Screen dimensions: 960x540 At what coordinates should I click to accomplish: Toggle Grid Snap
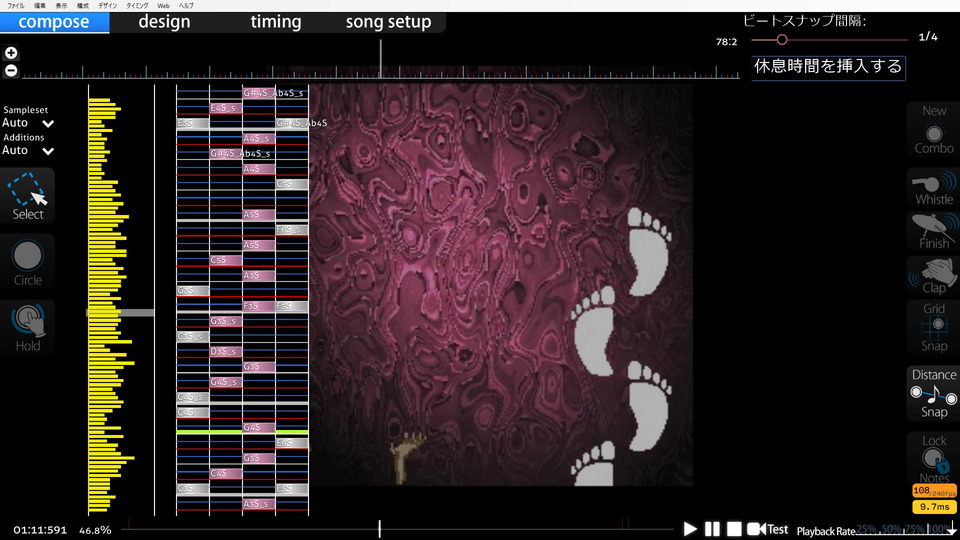click(x=934, y=327)
